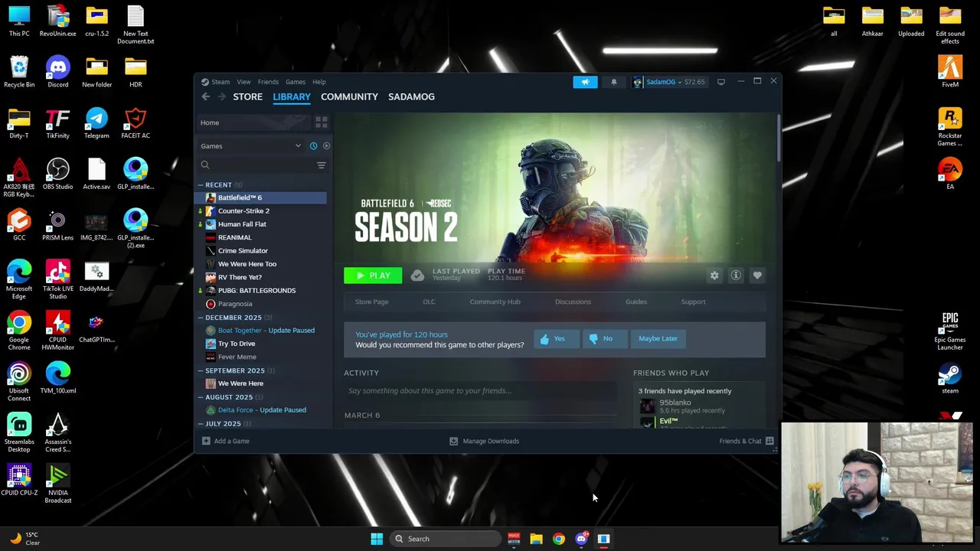Open the SADAMOG profile tab
980x551 pixels.
(x=411, y=96)
